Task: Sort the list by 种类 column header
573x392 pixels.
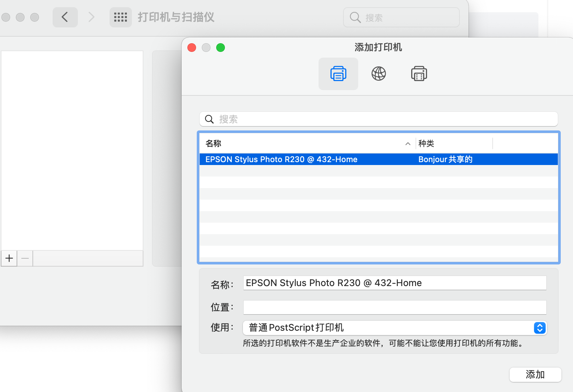Action: tap(454, 143)
